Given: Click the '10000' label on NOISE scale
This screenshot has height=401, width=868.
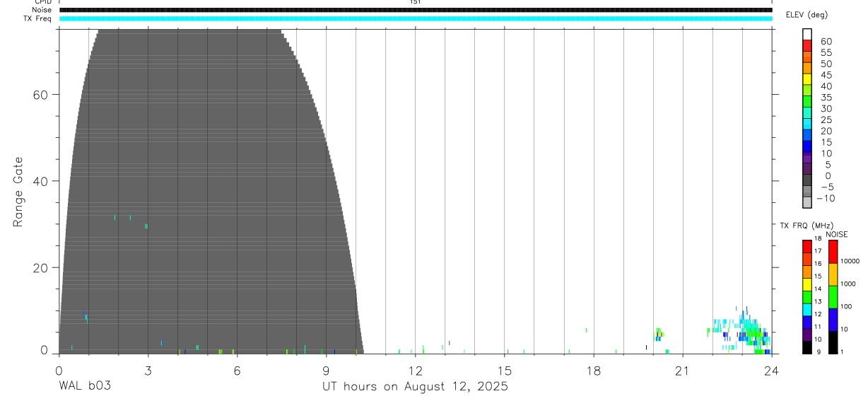Looking at the screenshot, I should 850,261.
